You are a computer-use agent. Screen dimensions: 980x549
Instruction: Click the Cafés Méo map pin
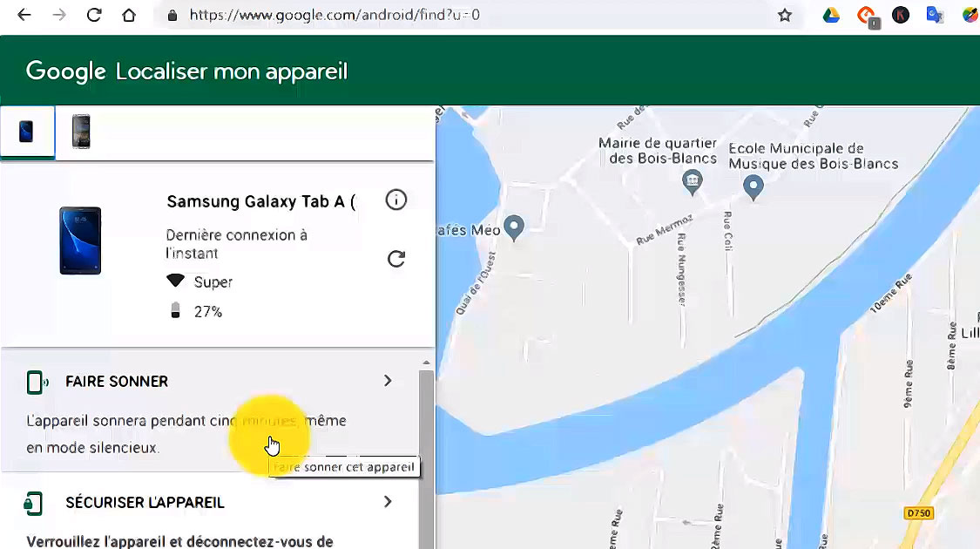[514, 228]
